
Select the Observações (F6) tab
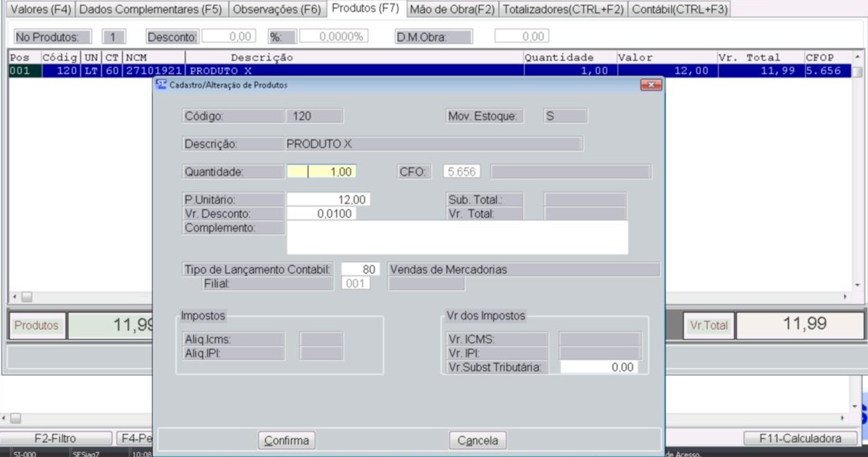(276, 10)
